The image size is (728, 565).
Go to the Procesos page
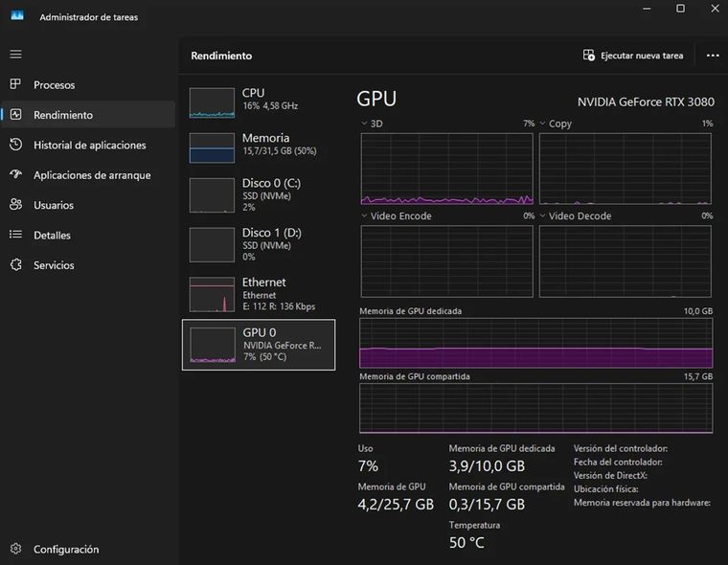[x=88, y=84]
